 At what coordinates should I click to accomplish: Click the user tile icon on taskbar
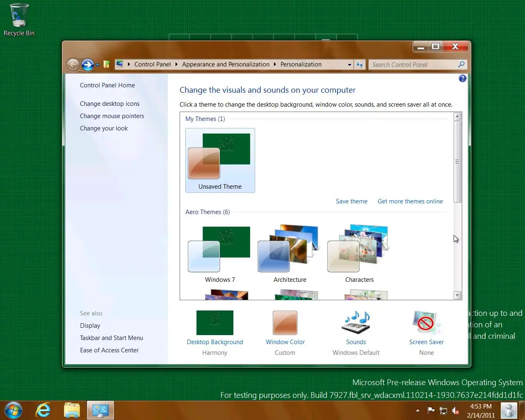509,411
